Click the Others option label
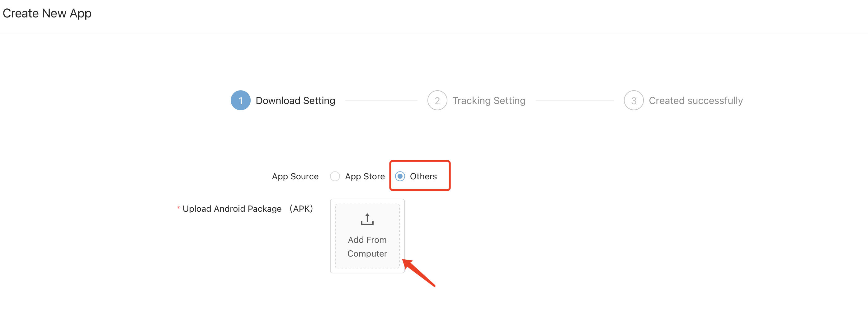 pyautogui.click(x=423, y=176)
